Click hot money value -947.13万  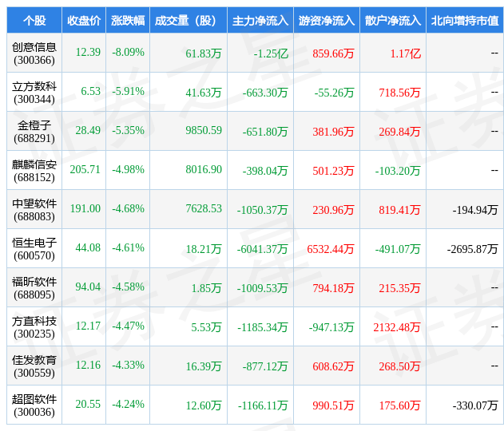331,327
